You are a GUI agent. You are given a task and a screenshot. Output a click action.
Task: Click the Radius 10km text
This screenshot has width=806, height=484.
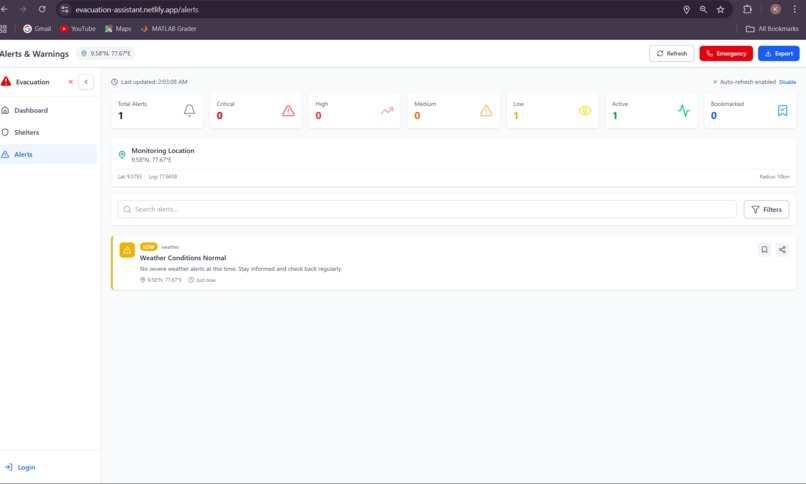coord(774,177)
